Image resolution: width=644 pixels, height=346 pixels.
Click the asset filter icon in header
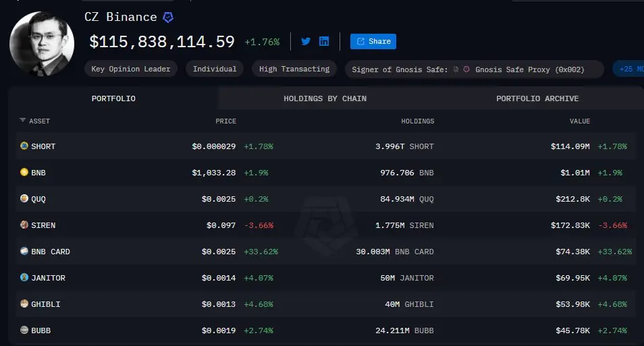coord(22,120)
